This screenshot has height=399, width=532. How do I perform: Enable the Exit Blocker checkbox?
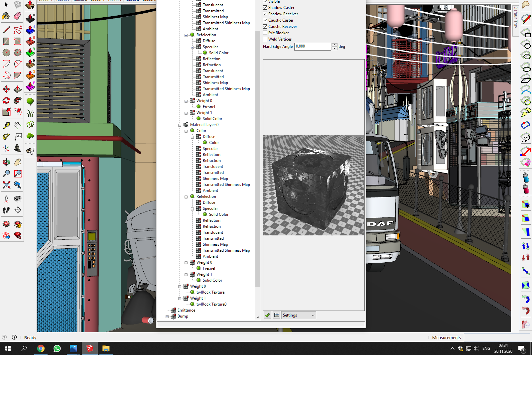pyautogui.click(x=265, y=33)
